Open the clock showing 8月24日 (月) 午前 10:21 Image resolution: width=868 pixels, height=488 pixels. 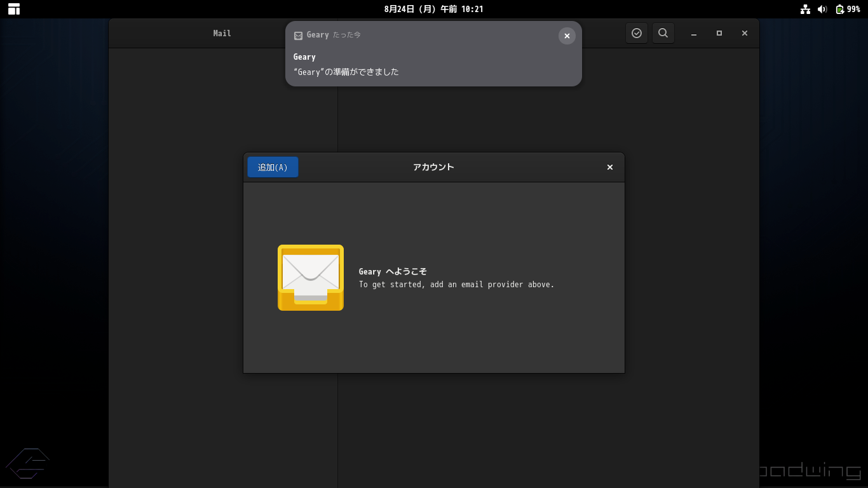coord(434,9)
